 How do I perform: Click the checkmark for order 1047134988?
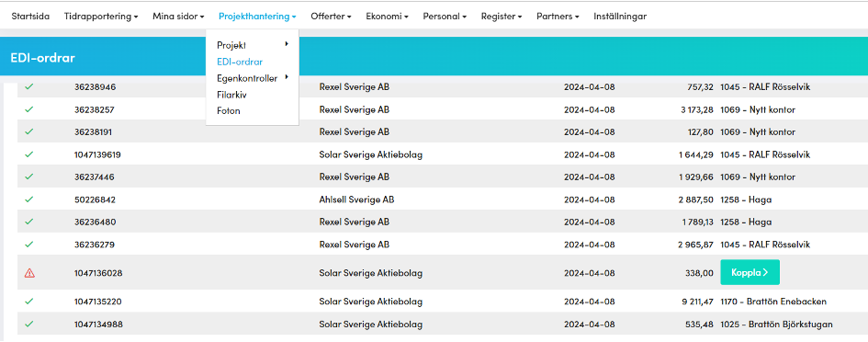(29, 324)
